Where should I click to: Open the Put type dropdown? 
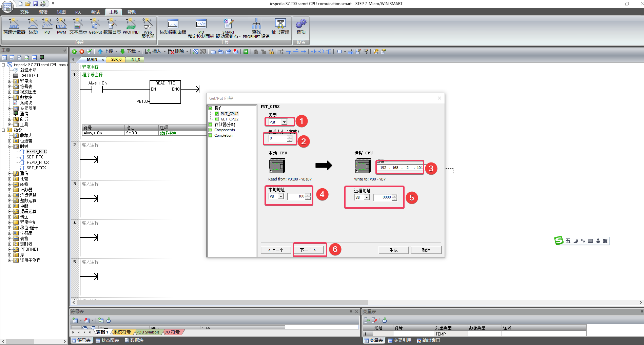[284, 122]
